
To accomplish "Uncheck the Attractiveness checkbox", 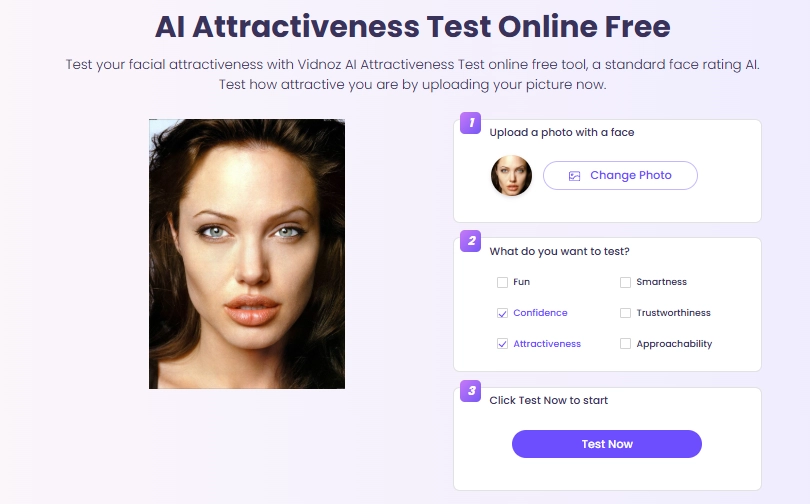I will tap(502, 344).
